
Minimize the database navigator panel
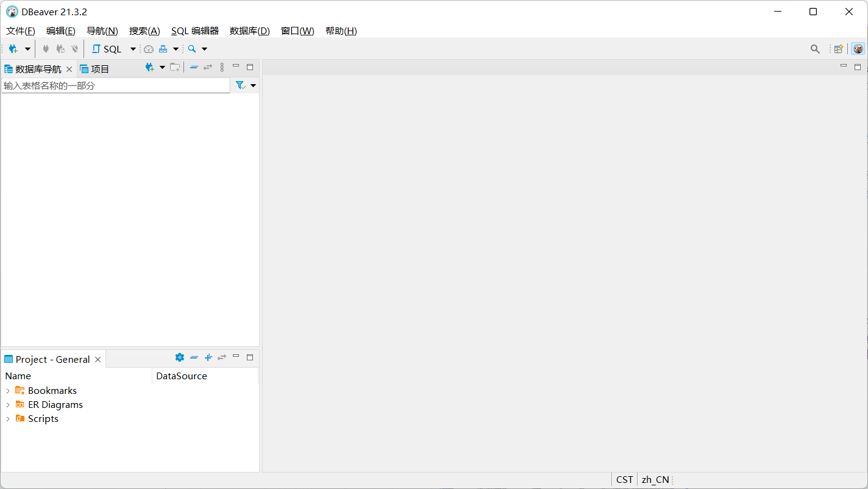pyautogui.click(x=236, y=66)
